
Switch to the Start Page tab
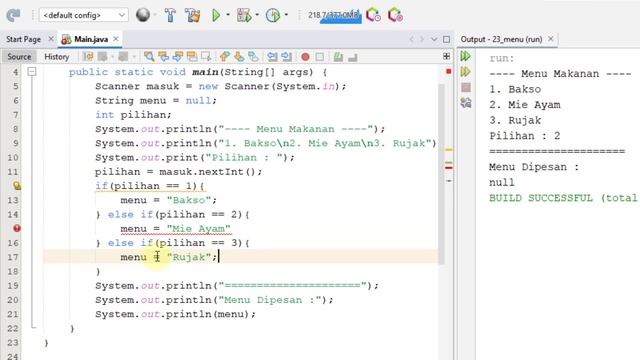(x=23, y=39)
